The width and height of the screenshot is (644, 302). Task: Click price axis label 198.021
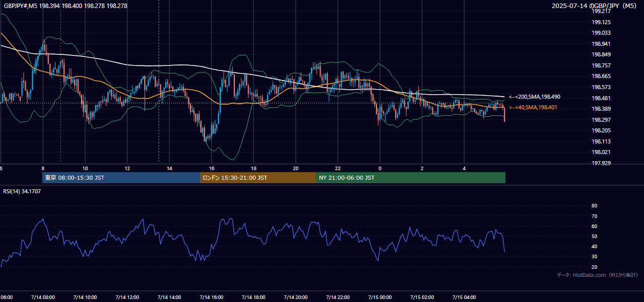(601, 152)
